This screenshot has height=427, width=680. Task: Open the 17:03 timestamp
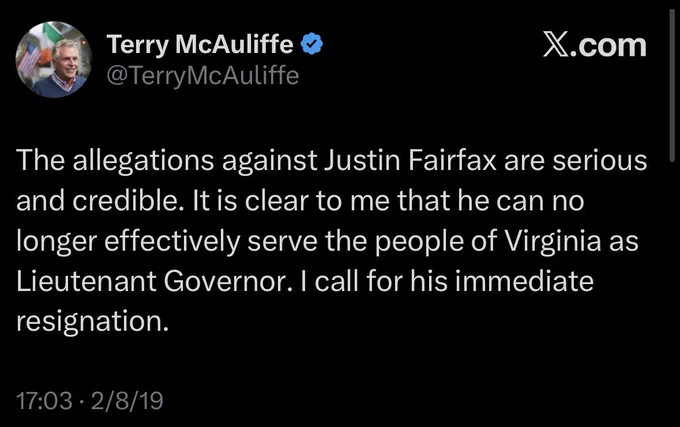click(x=44, y=401)
